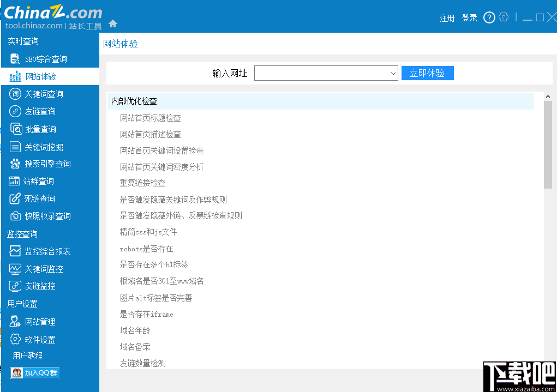Open the help question-mark icon
This screenshot has height=392, width=557.
click(489, 17)
